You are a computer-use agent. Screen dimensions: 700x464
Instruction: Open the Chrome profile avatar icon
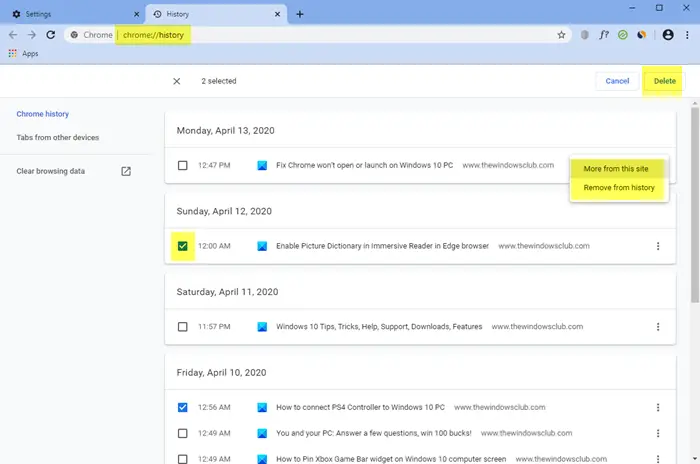point(668,35)
